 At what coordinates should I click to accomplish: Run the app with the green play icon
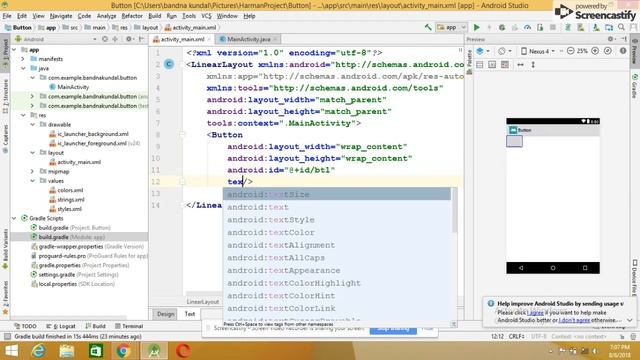[x=476, y=27]
